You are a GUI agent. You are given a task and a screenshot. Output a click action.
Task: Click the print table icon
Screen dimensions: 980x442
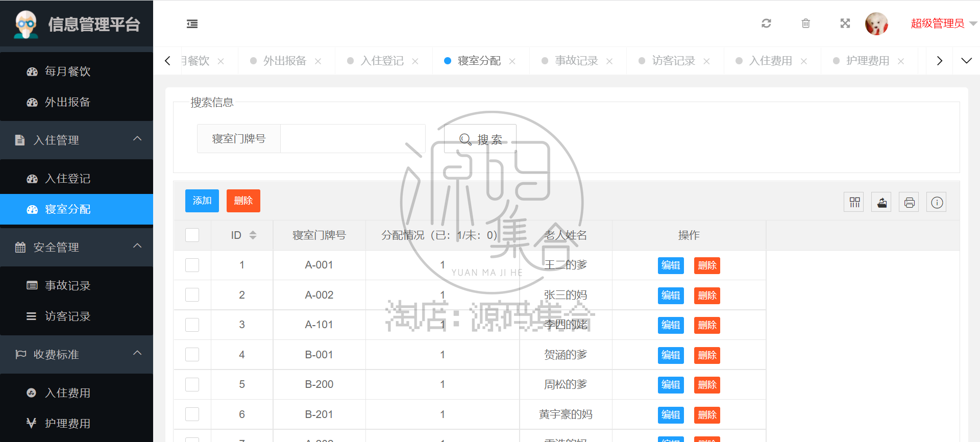pos(910,203)
